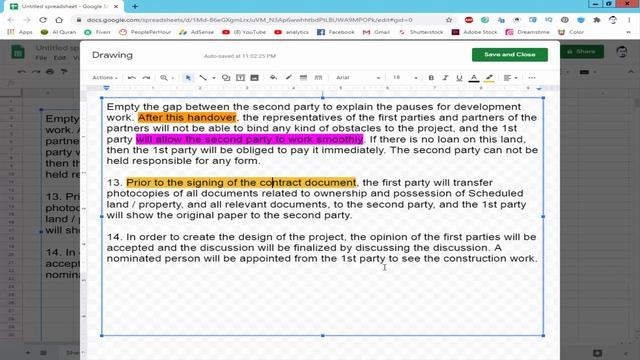The height and width of the screenshot is (360, 640).
Task: Open the Shutterstock bookmark
Action: [420, 32]
